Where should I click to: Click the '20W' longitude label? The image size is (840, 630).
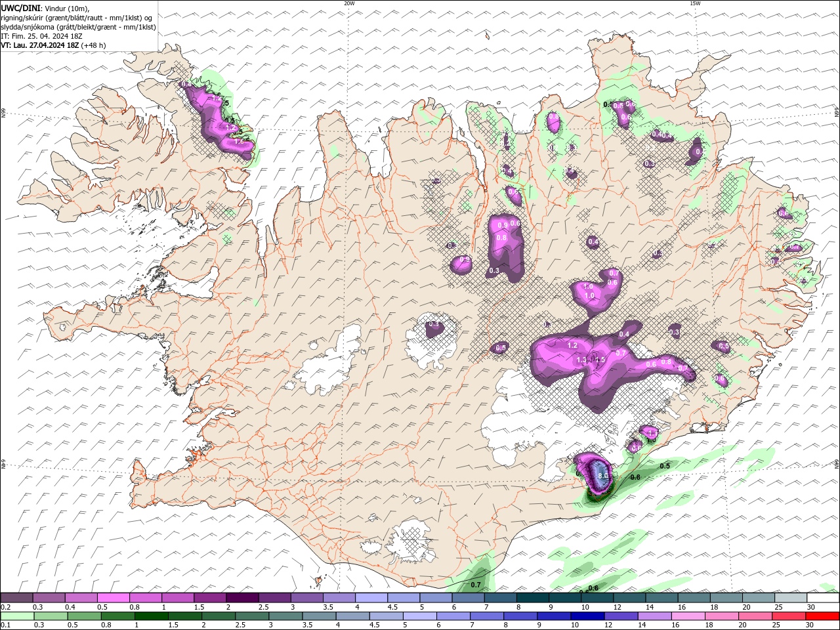pos(349,3)
